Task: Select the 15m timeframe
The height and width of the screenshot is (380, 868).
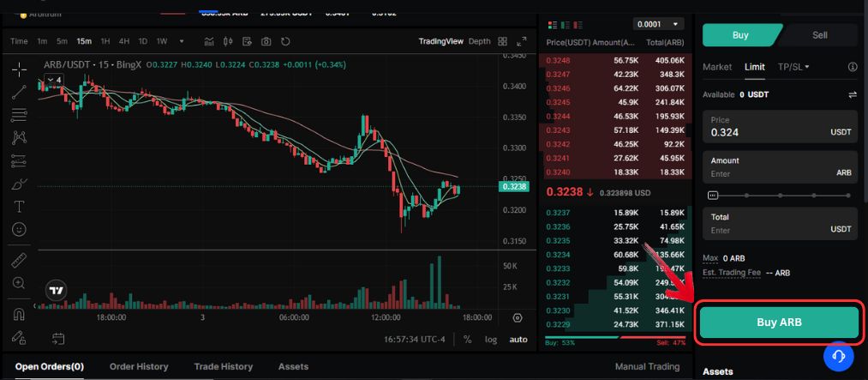Action: click(x=84, y=41)
